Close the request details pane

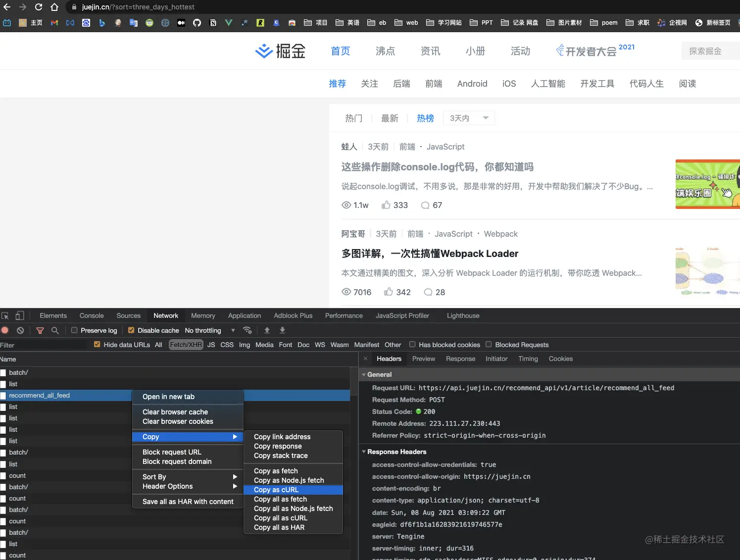coord(365,358)
